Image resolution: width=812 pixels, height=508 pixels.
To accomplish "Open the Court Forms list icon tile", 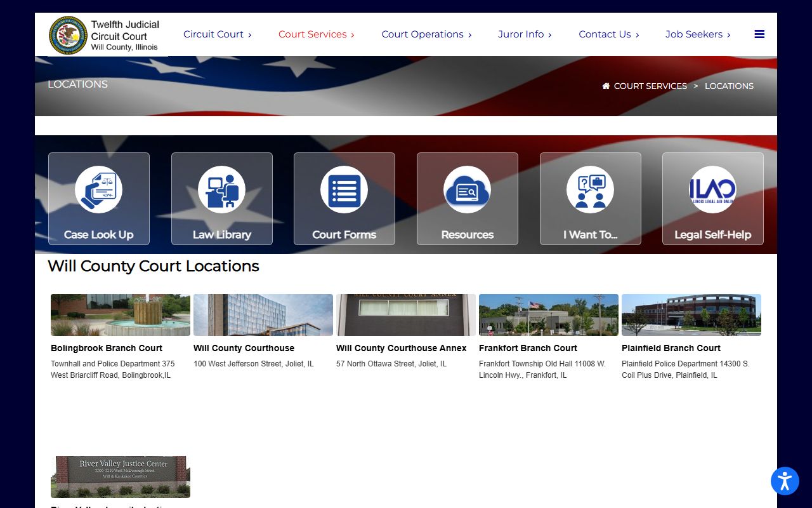I will coord(344,199).
